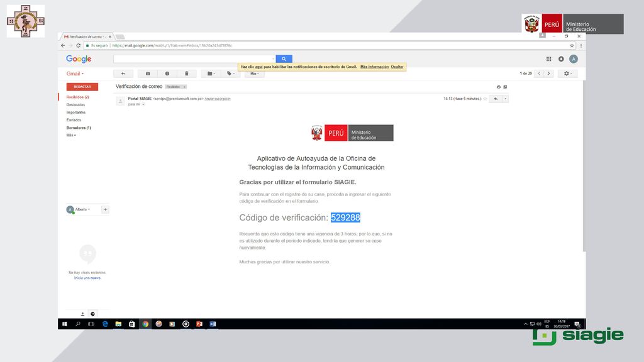This screenshot has height=362, width=644.
Task: Open the Google apps grid
Action: (x=548, y=59)
